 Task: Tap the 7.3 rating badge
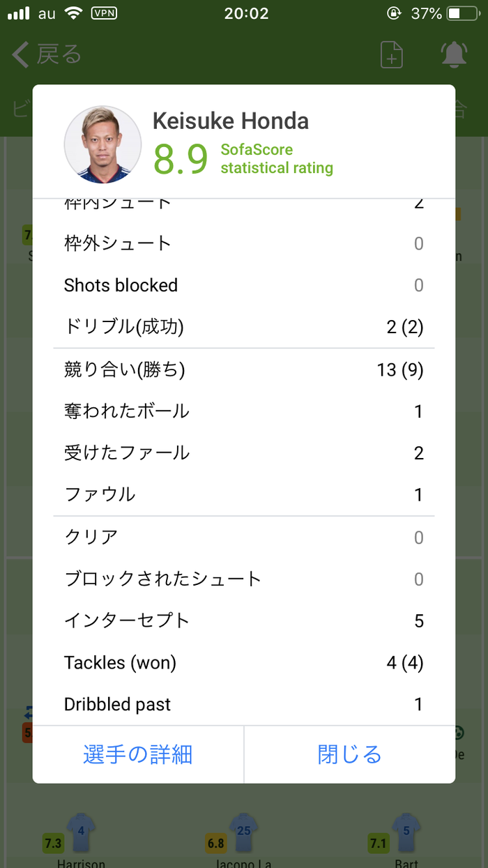(x=53, y=844)
